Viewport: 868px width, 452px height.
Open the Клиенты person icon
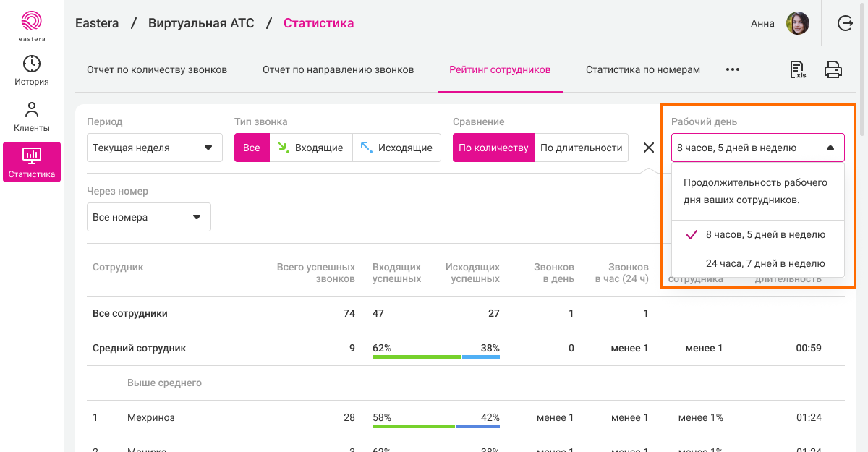pyautogui.click(x=32, y=111)
